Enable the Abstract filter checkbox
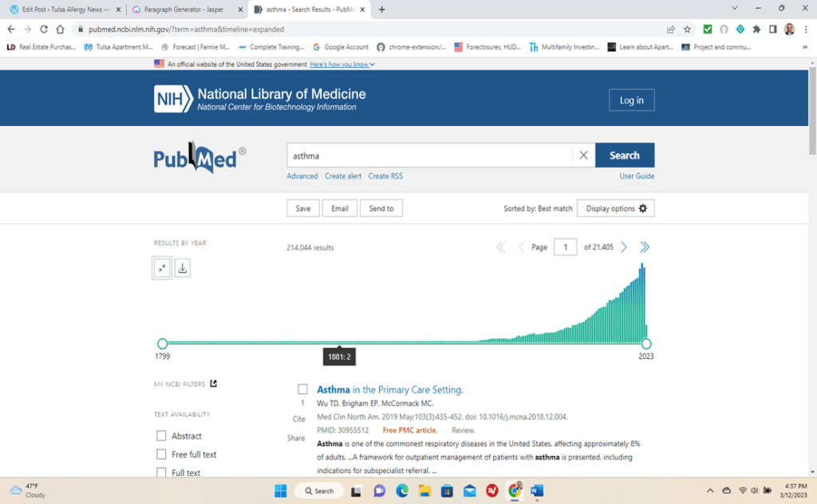 coord(161,436)
